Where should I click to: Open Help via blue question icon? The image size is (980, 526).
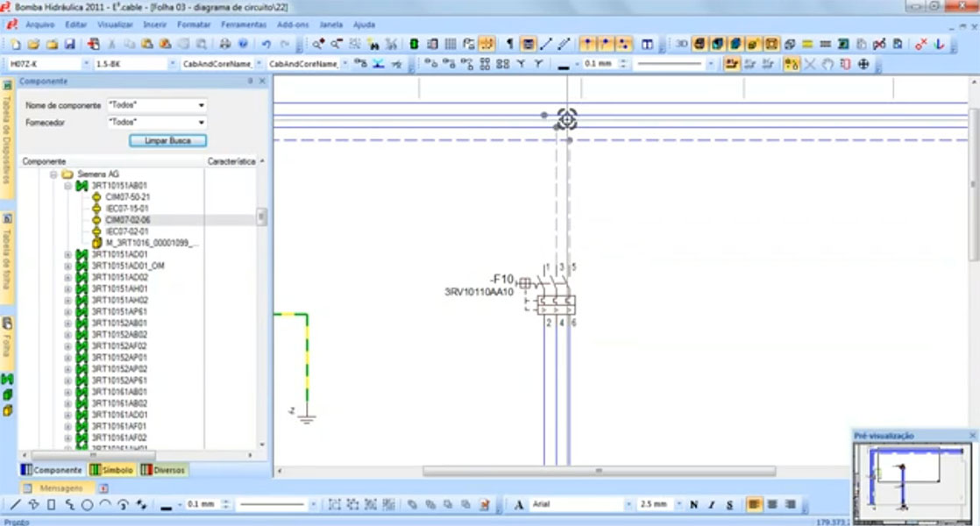(x=243, y=45)
